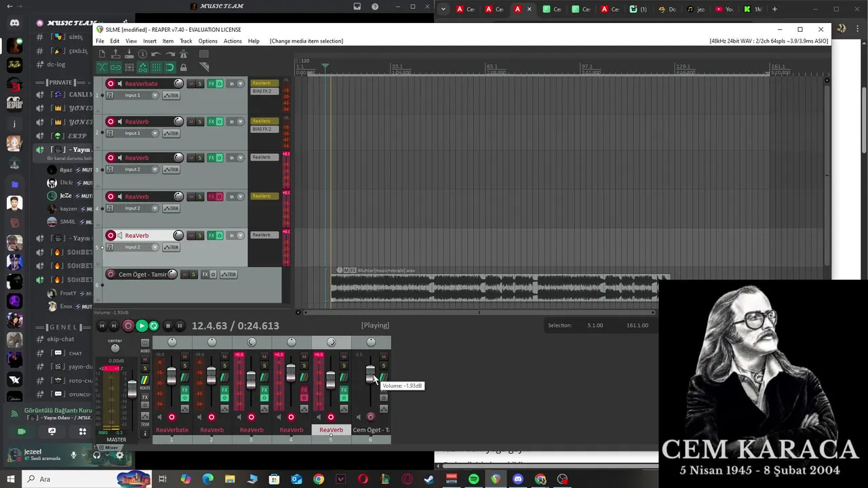Open the Options menu
This screenshot has height=488, width=868.
click(x=208, y=41)
